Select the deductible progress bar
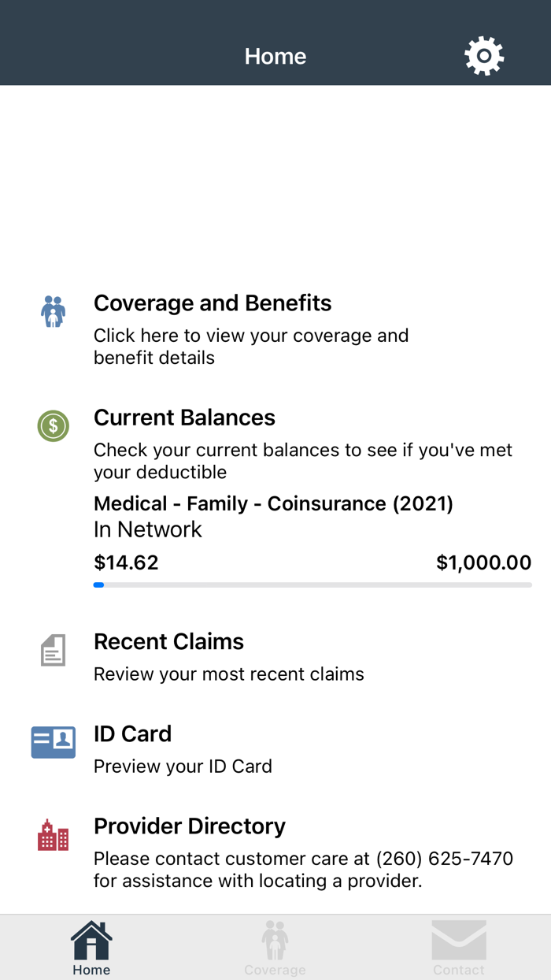The width and height of the screenshot is (551, 980). click(312, 585)
